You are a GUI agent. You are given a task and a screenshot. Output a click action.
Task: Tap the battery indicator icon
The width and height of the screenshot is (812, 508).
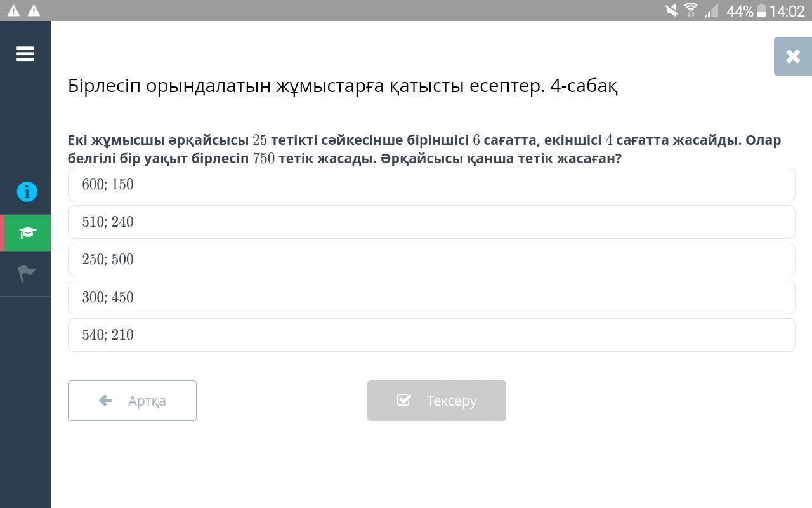click(x=761, y=11)
